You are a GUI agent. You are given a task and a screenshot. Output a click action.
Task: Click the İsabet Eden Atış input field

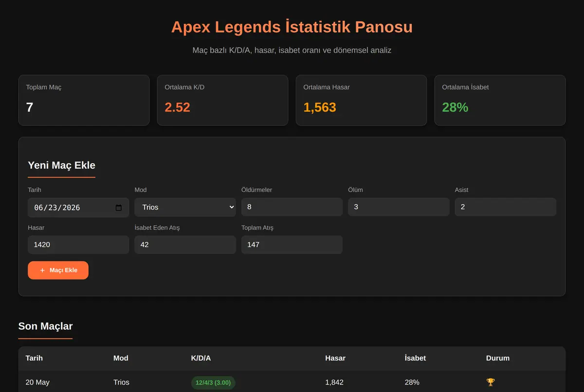[x=185, y=245]
